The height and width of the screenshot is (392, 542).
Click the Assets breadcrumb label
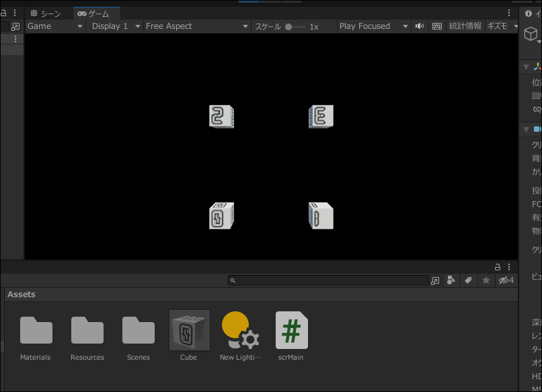point(22,295)
